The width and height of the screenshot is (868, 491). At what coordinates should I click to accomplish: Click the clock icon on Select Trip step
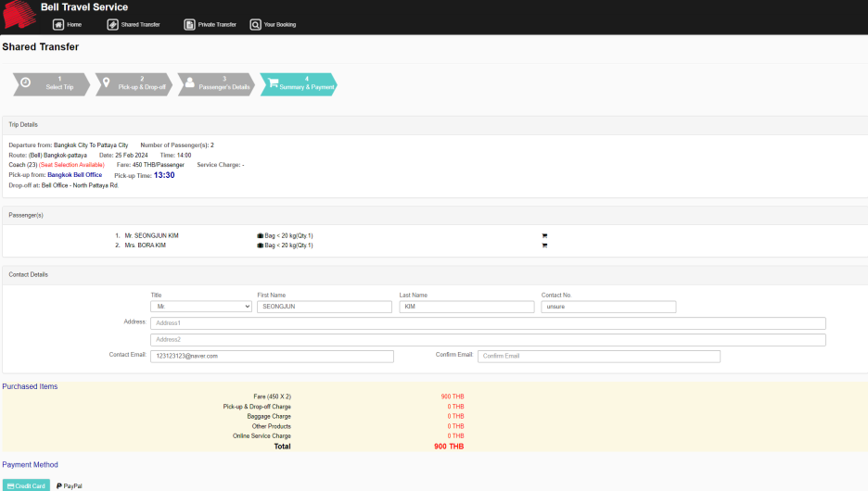25,82
